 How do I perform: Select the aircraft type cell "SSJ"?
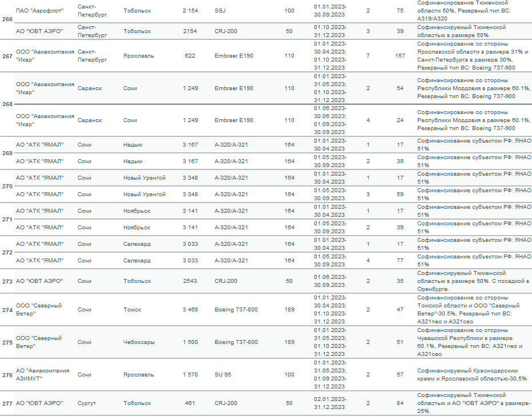pyautogui.click(x=220, y=11)
